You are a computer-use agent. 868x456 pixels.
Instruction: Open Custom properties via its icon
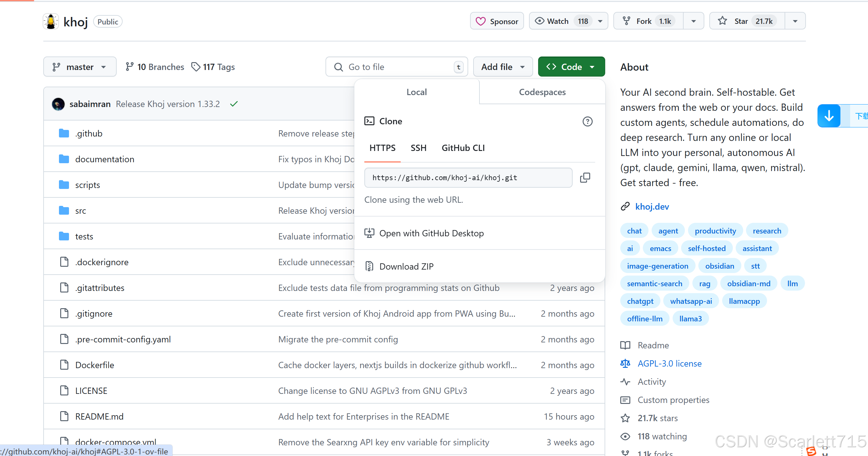(625, 400)
